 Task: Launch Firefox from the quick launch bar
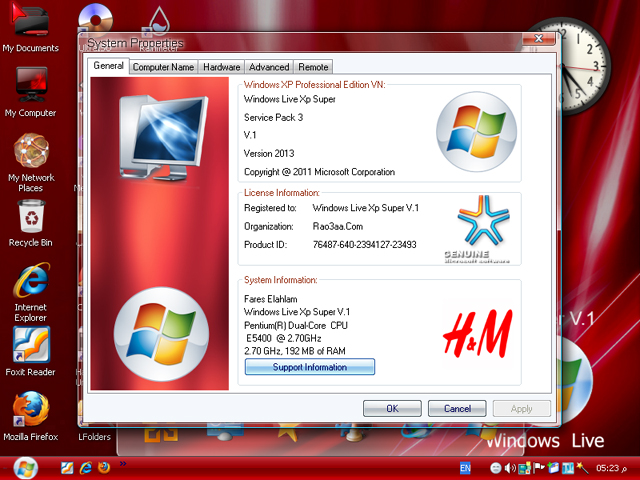click(x=104, y=467)
